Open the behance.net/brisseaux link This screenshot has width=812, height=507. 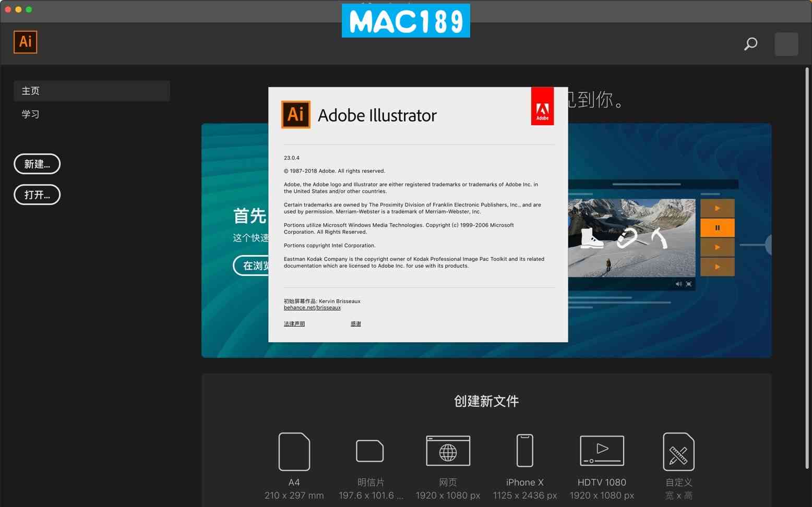click(312, 308)
